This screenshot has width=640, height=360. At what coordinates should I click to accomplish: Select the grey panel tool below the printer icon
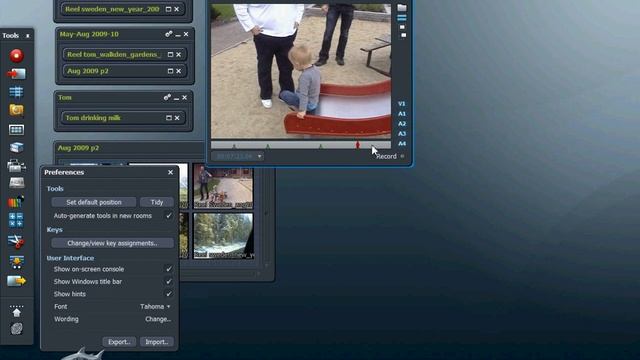click(16, 182)
